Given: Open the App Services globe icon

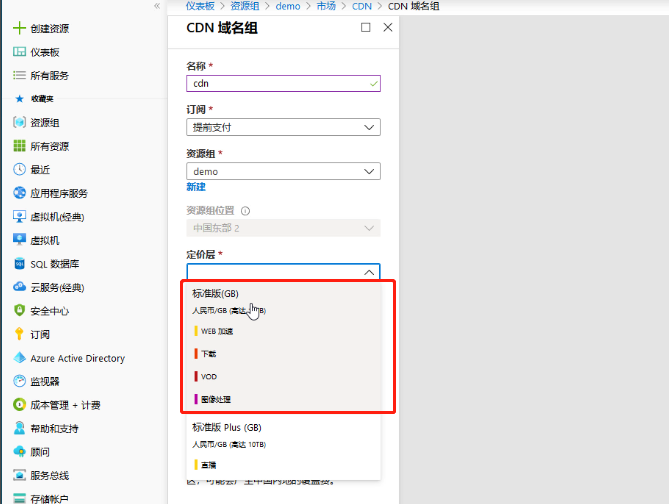Looking at the screenshot, I should coord(19,193).
